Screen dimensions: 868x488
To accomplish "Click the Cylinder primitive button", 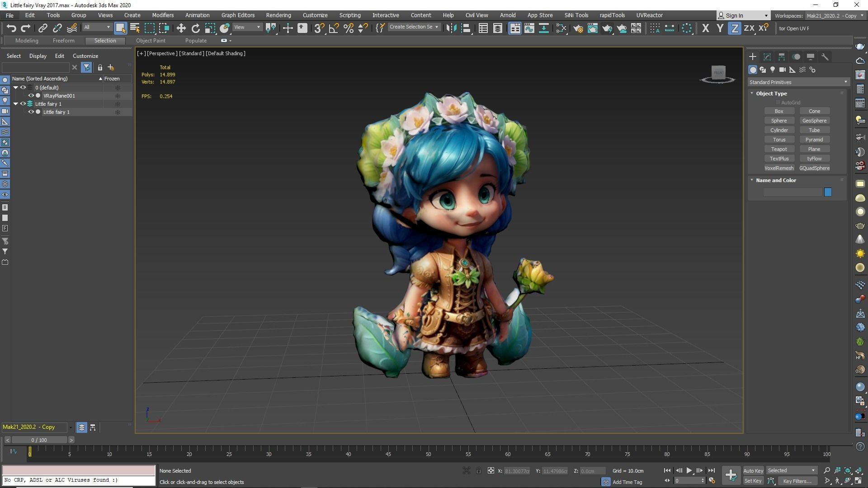I will coord(779,130).
